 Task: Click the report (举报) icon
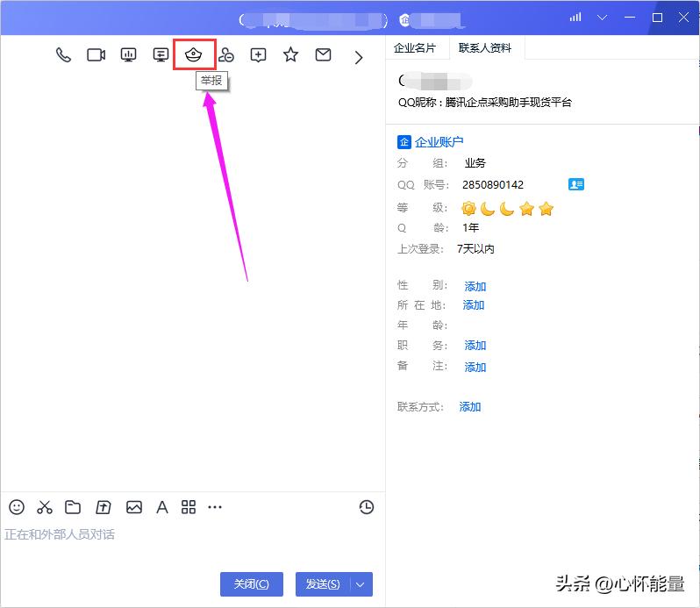click(x=194, y=55)
